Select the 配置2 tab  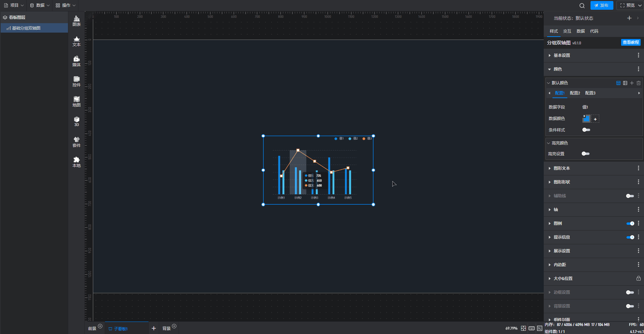click(x=575, y=93)
